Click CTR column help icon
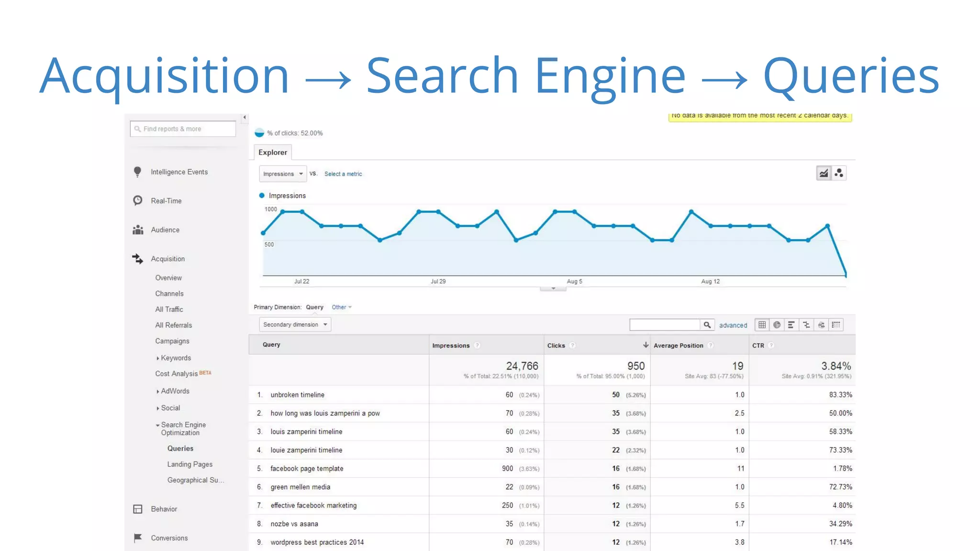 771,345
